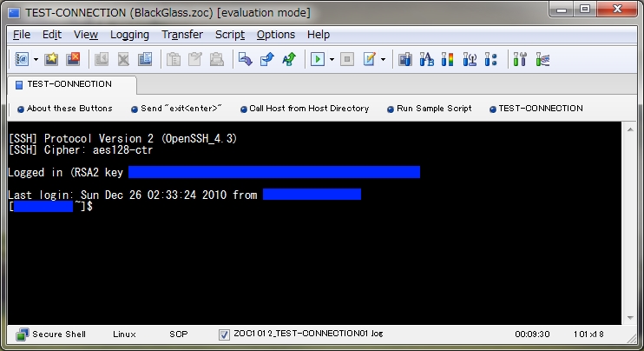Click the About these Buttons user button
644x351 pixels.
(x=64, y=109)
